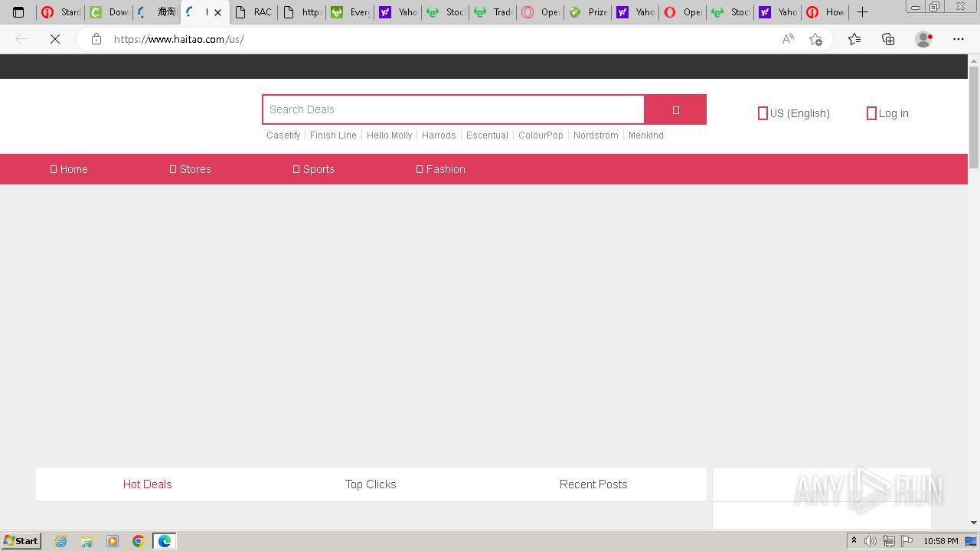Open Edge Settings and more menu
980x551 pixels.
click(959, 39)
